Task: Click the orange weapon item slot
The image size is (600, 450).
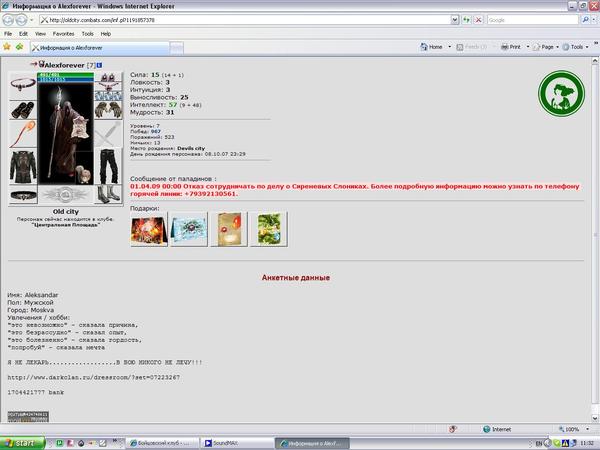Action: 23,134
